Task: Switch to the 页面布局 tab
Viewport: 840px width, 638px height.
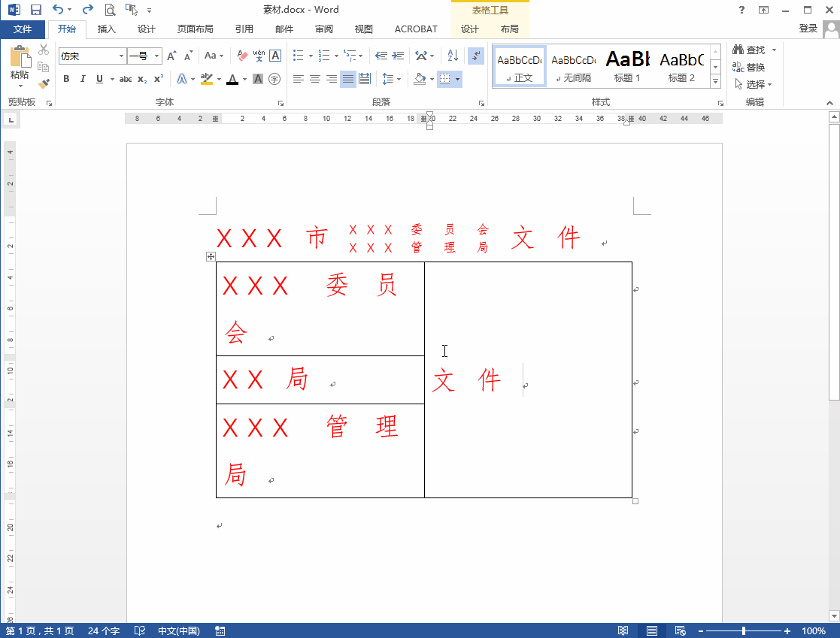Action: tap(195, 29)
